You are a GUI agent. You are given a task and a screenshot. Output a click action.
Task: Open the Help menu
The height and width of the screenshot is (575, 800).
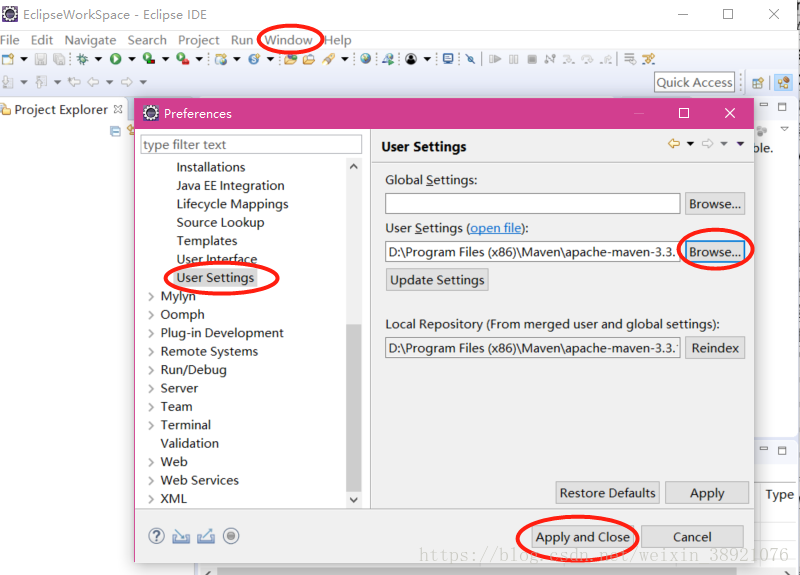[338, 40]
